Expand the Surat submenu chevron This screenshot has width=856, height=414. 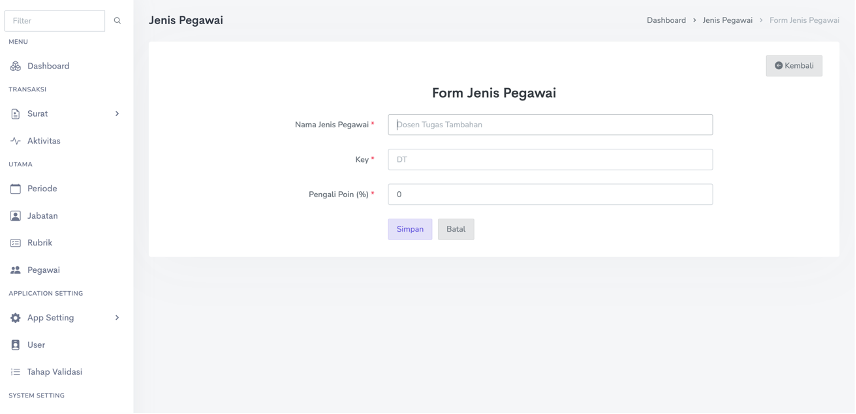pyautogui.click(x=117, y=114)
